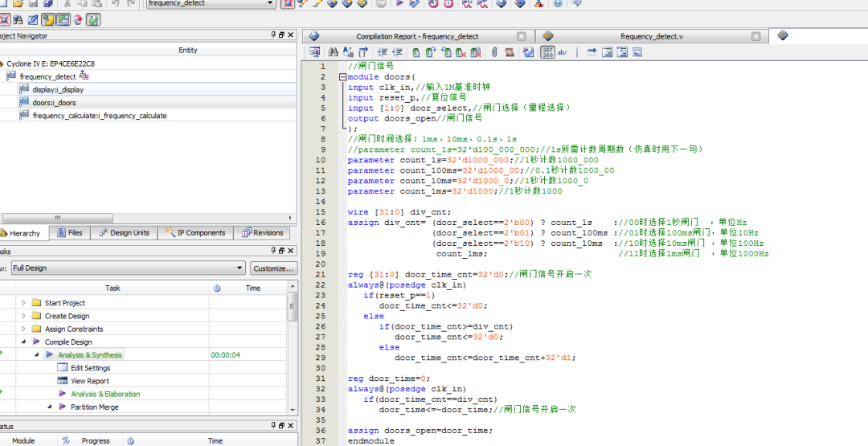Toggle line numbers display icon (267/268)
This screenshot has height=446, width=868.
[x=547, y=52]
